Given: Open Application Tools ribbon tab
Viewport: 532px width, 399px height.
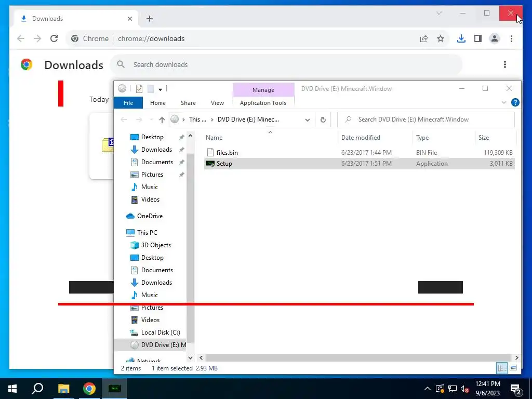Looking at the screenshot, I should (263, 103).
